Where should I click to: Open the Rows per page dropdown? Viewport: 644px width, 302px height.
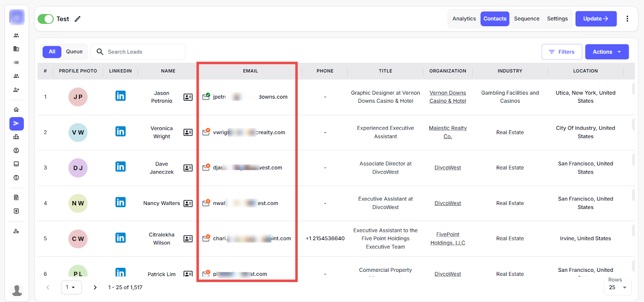[x=617, y=287]
